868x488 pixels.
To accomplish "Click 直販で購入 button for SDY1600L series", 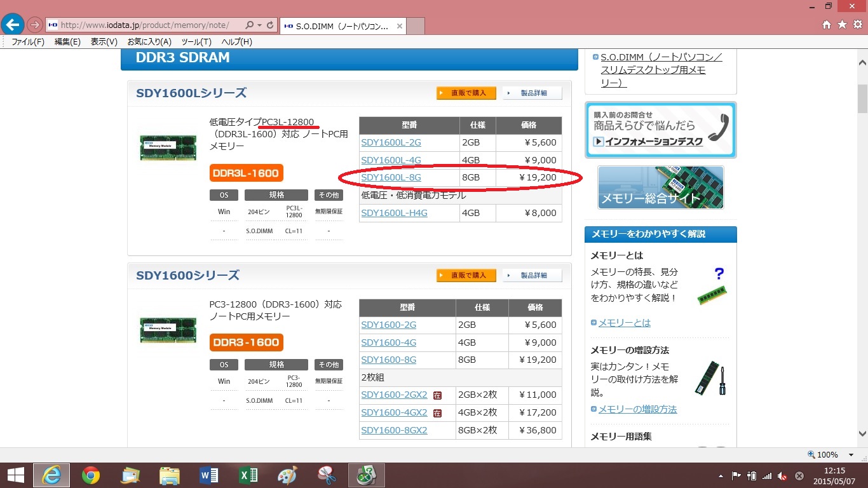I will pos(466,93).
